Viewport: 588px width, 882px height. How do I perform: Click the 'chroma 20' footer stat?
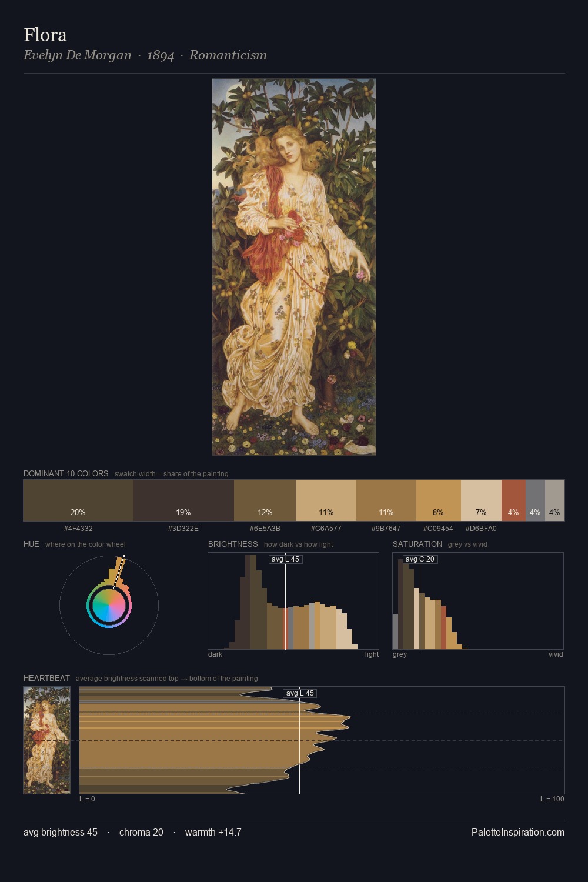(141, 832)
